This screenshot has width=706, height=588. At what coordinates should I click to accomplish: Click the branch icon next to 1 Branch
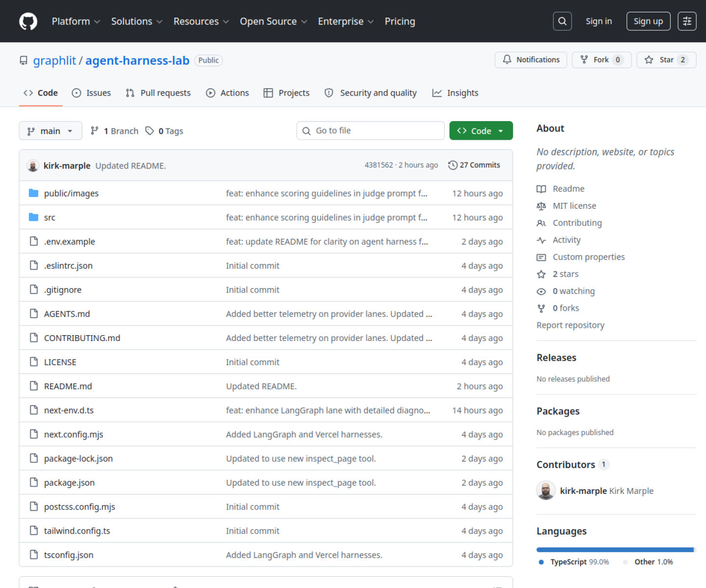pos(95,130)
